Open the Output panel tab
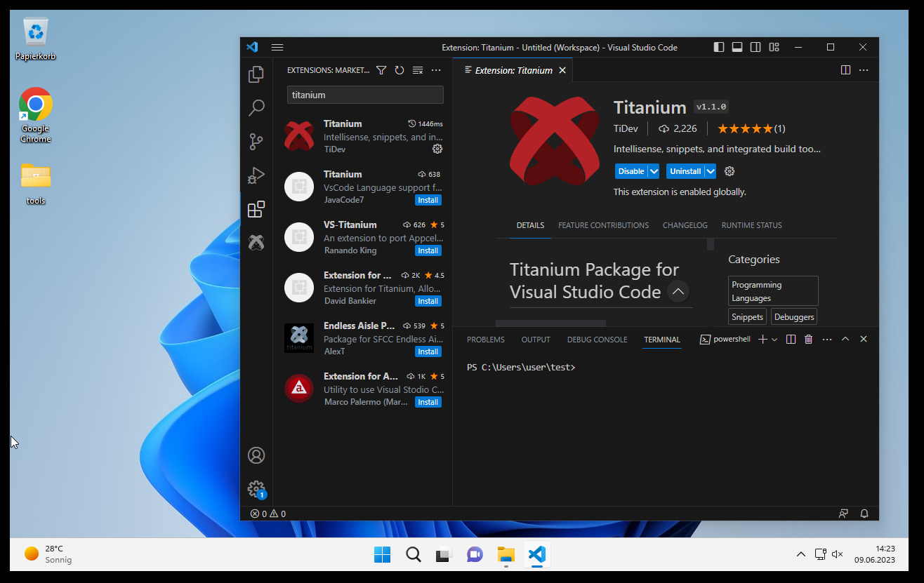The image size is (924, 583). pos(536,340)
